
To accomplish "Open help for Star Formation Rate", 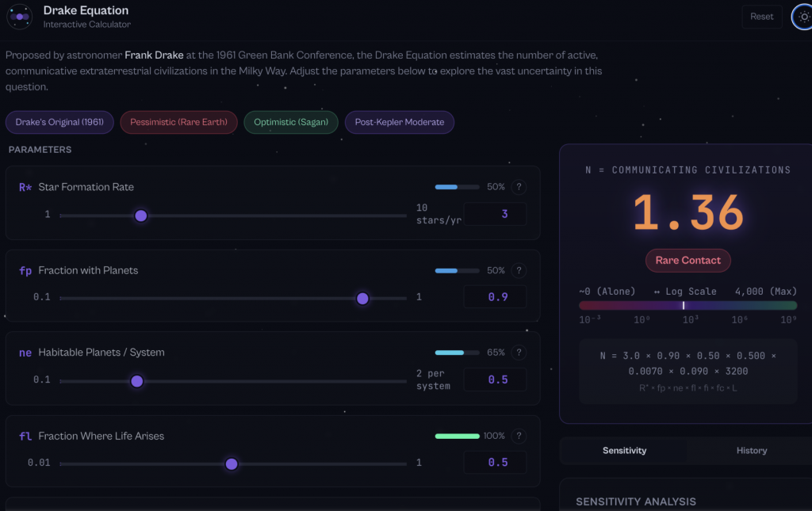I will click(x=519, y=187).
